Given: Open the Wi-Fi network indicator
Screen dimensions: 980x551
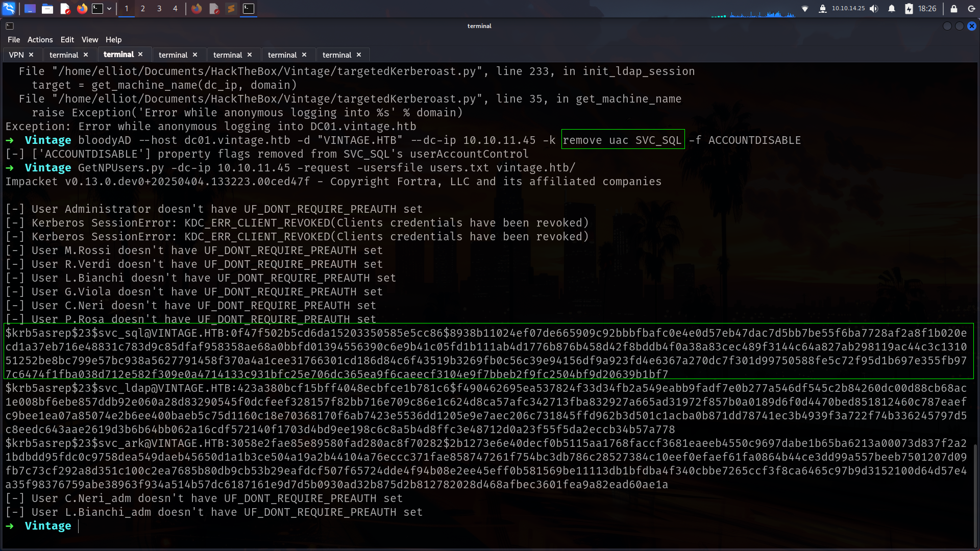Looking at the screenshot, I should pos(805,9).
